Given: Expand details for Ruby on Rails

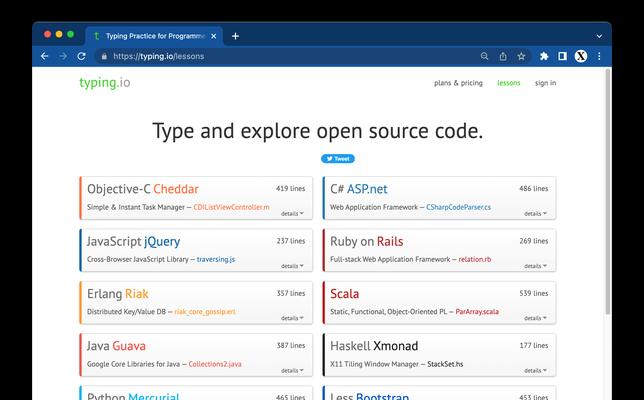Looking at the screenshot, I should pyautogui.click(x=535, y=266).
